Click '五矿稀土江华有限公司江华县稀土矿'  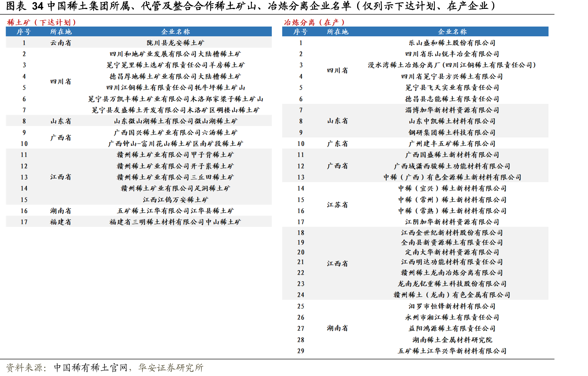point(175,211)
